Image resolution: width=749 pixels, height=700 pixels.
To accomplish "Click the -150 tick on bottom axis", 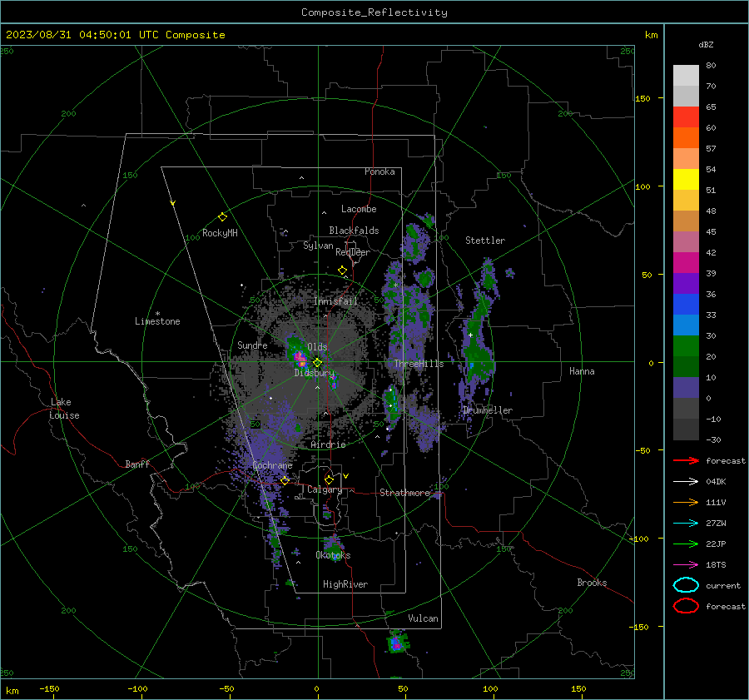I will (x=49, y=688).
